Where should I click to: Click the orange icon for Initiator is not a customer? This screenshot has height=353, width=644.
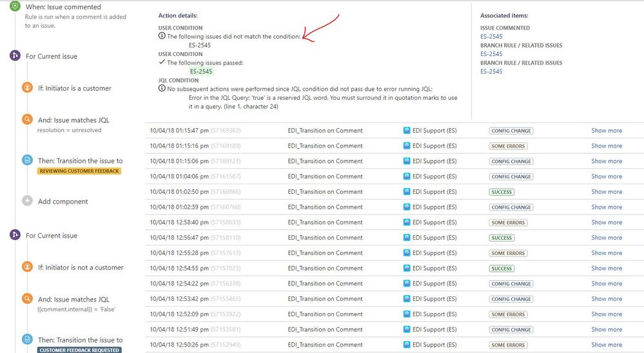27,267
